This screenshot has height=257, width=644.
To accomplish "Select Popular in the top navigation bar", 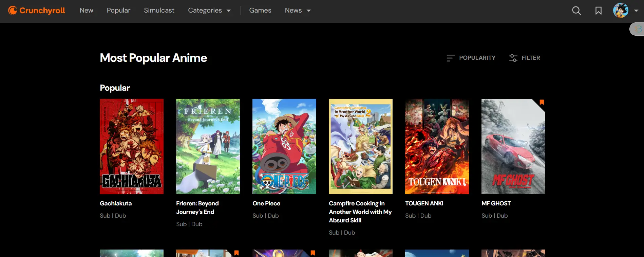I will (118, 11).
